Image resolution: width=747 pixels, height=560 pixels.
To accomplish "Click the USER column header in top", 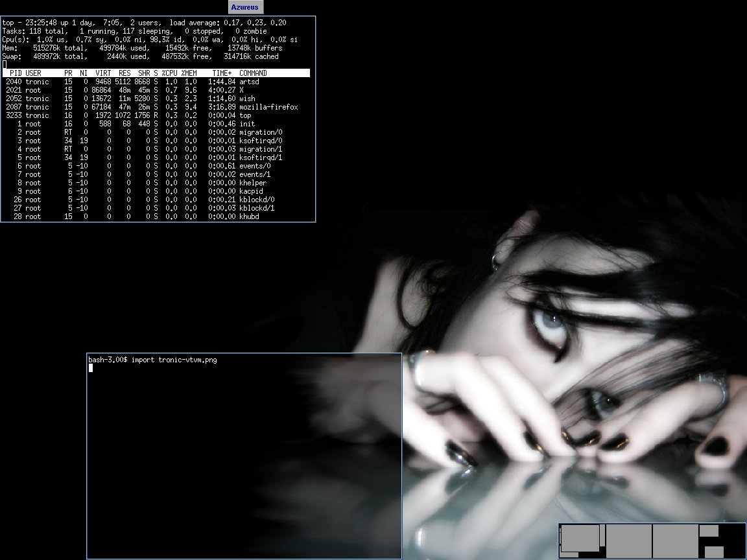I will tap(33, 73).
